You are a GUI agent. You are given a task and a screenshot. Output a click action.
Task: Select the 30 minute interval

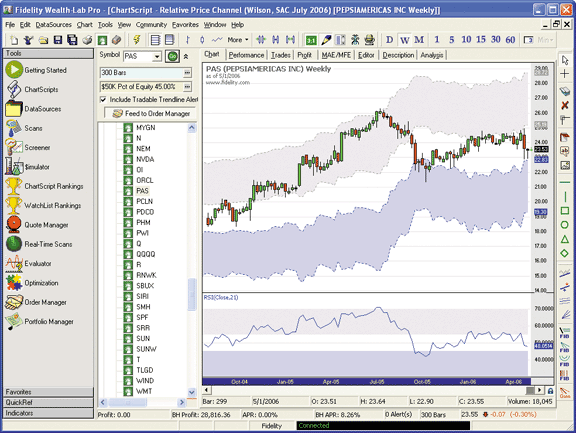496,39
